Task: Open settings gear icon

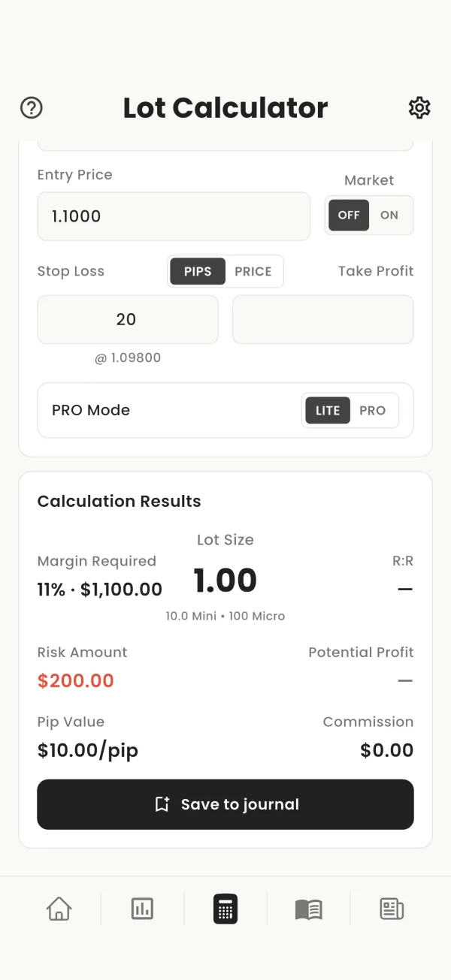Action: [x=419, y=108]
